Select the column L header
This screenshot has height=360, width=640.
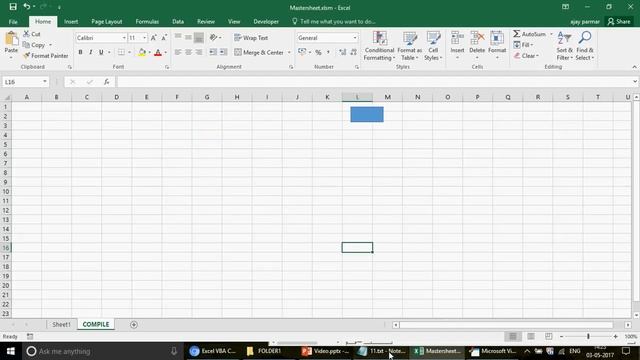point(357,97)
